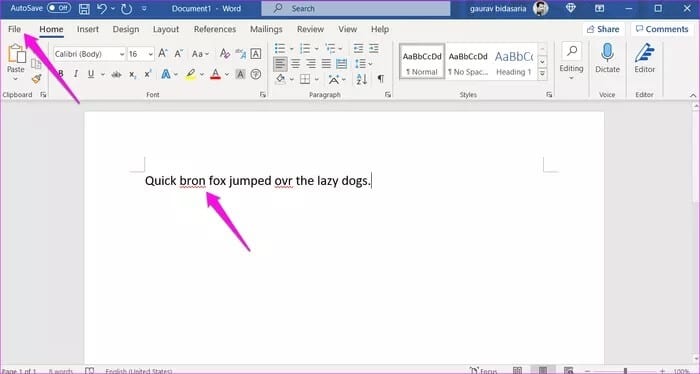Increase font size with the larger A
700x374 pixels.
163,54
